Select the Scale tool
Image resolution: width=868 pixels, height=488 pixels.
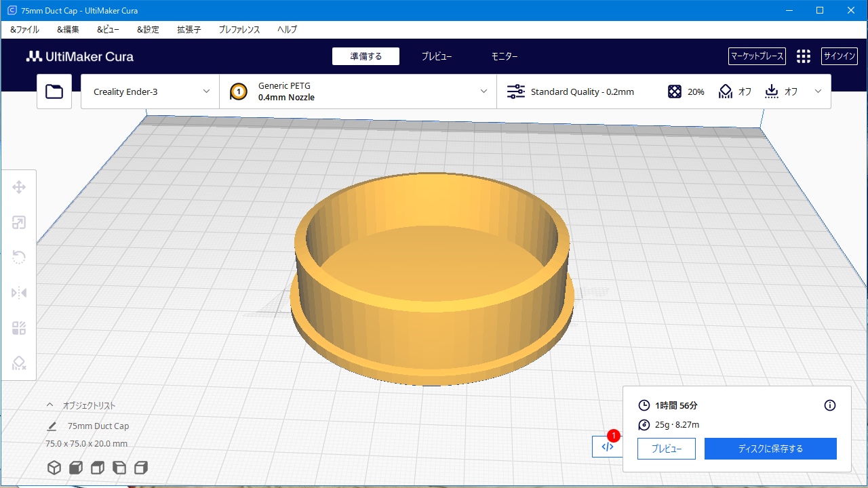pyautogui.click(x=19, y=223)
